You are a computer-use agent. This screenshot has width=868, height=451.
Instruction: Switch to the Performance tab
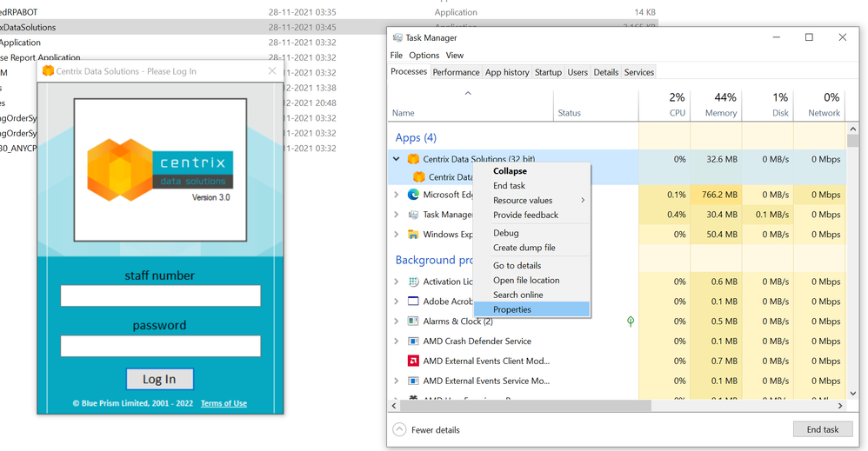point(456,72)
